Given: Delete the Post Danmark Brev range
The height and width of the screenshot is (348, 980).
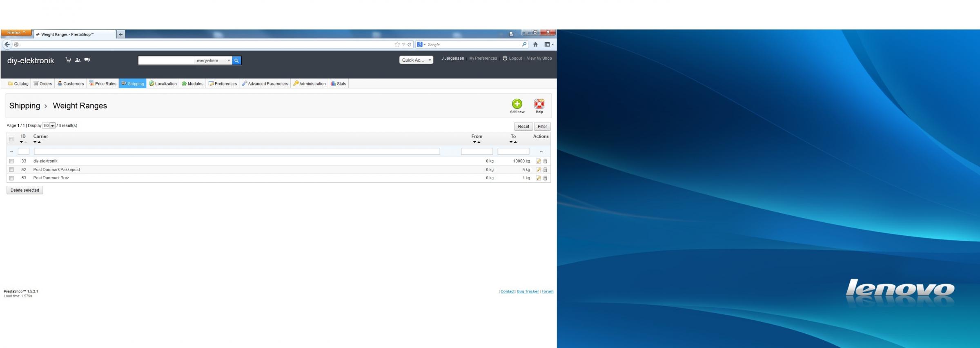Looking at the screenshot, I should coord(545,178).
